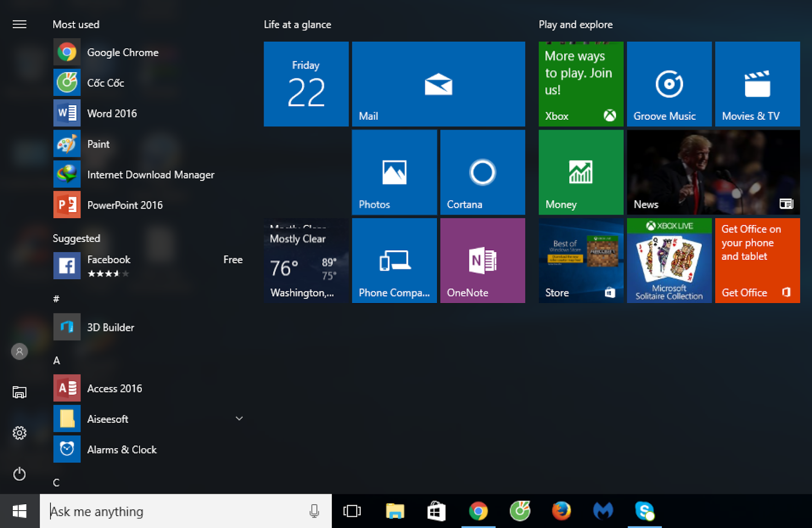Open the News tile
This screenshot has height=528, width=812.
tap(713, 172)
